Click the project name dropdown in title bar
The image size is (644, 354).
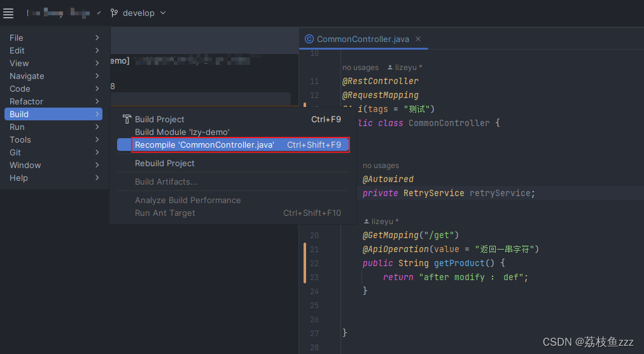[64, 13]
